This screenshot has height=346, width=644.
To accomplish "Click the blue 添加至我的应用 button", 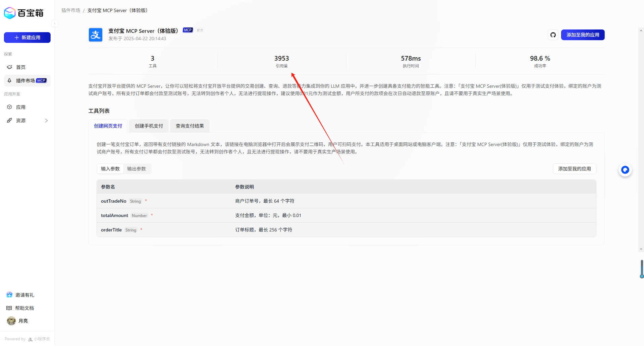I will click(583, 35).
